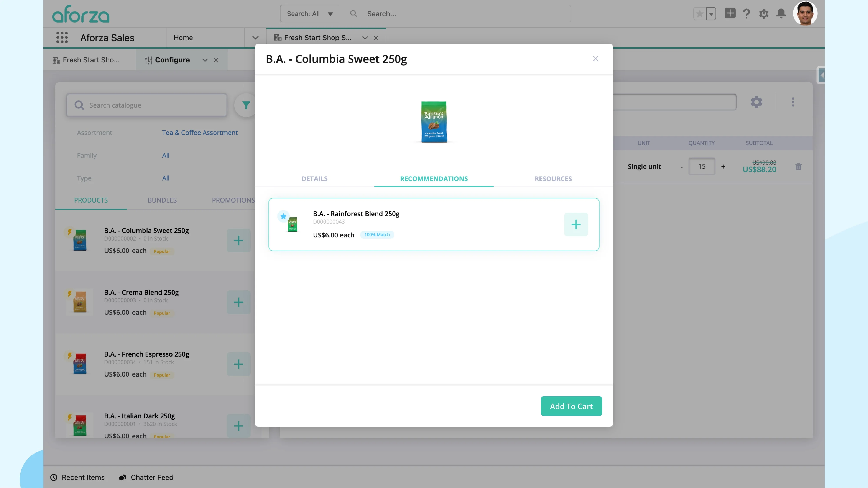
Task: Select the Products catalogue tab
Action: (91, 200)
